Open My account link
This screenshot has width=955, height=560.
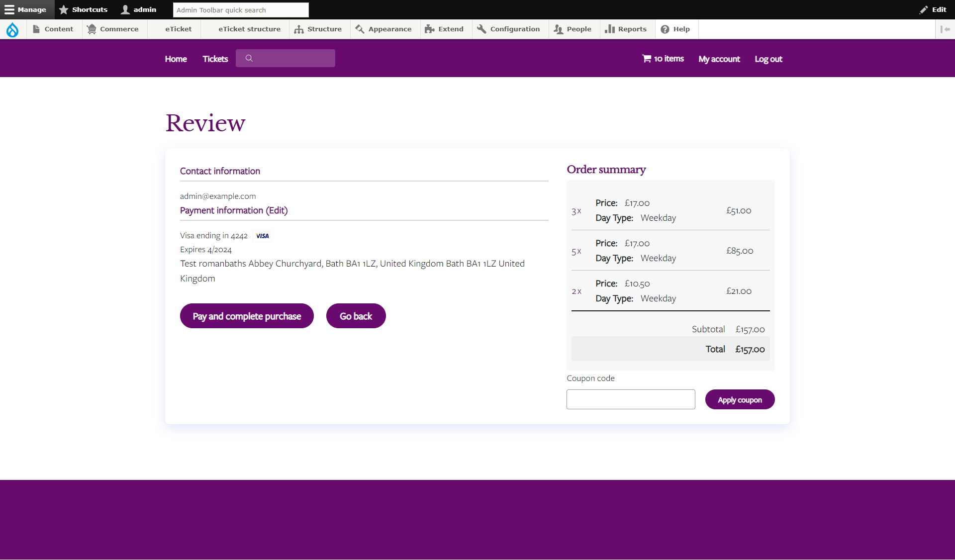click(719, 59)
